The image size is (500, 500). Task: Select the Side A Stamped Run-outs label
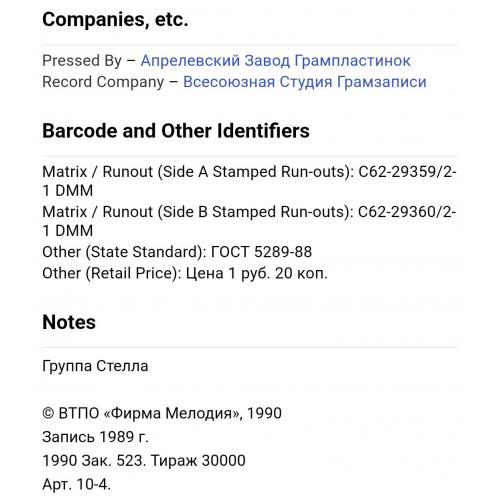[x=255, y=172]
